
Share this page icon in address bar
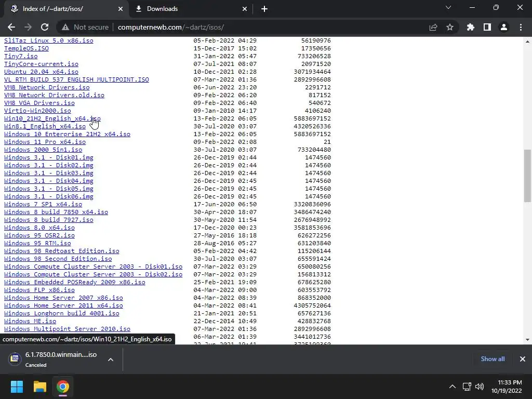[x=433, y=27]
